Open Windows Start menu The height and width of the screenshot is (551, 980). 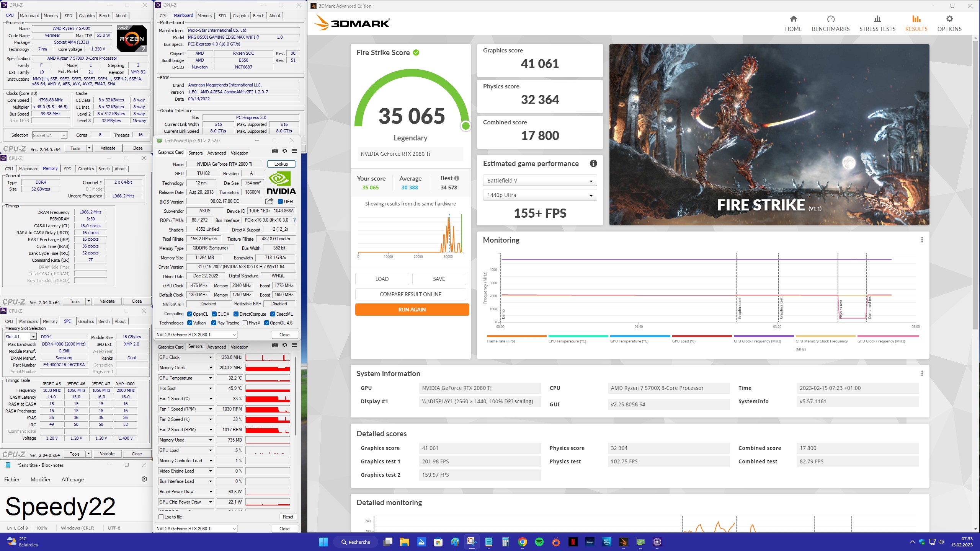[x=323, y=542]
